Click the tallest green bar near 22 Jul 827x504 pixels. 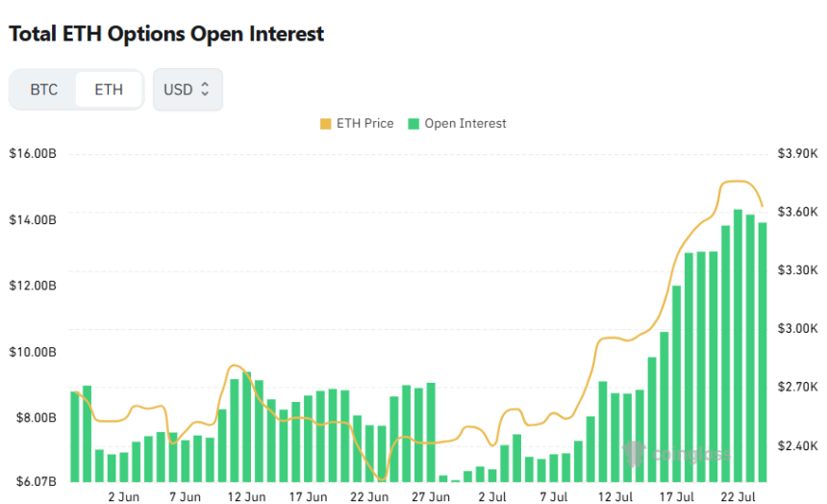pyautogui.click(x=738, y=345)
